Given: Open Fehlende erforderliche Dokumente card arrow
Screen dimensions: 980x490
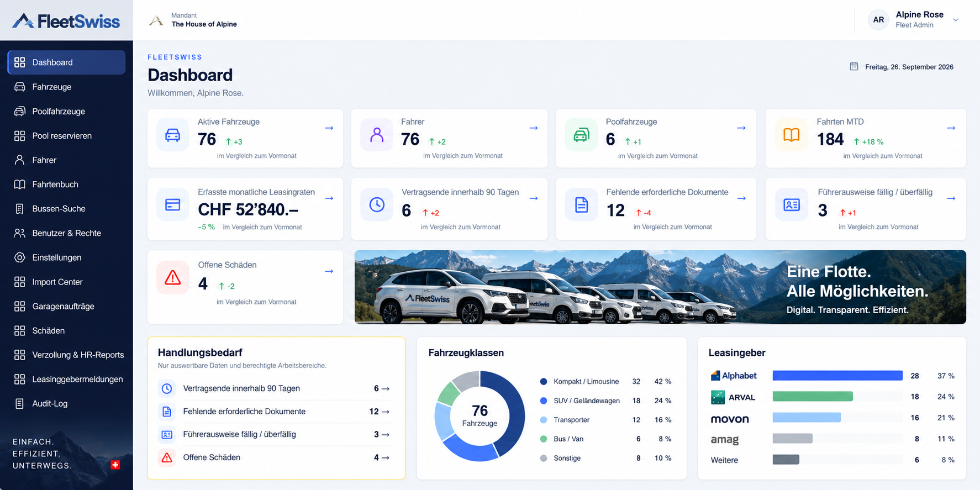Looking at the screenshot, I should 741,198.
